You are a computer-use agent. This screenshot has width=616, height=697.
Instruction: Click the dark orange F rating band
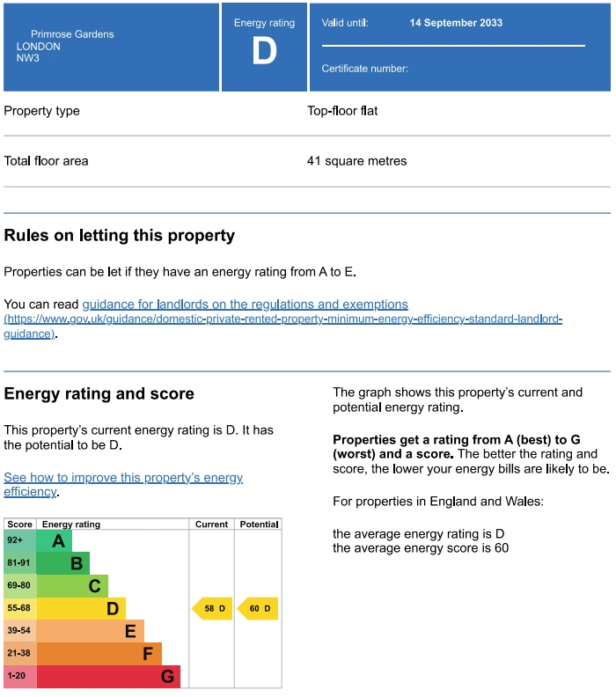click(x=99, y=654)
